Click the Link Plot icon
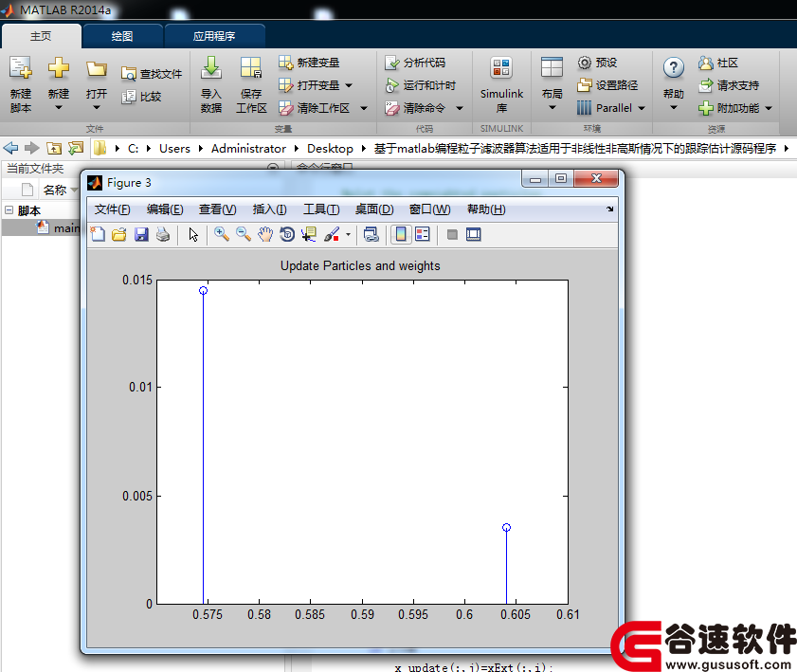The height and width of the screenshot is (672, 797). [371, 234]
